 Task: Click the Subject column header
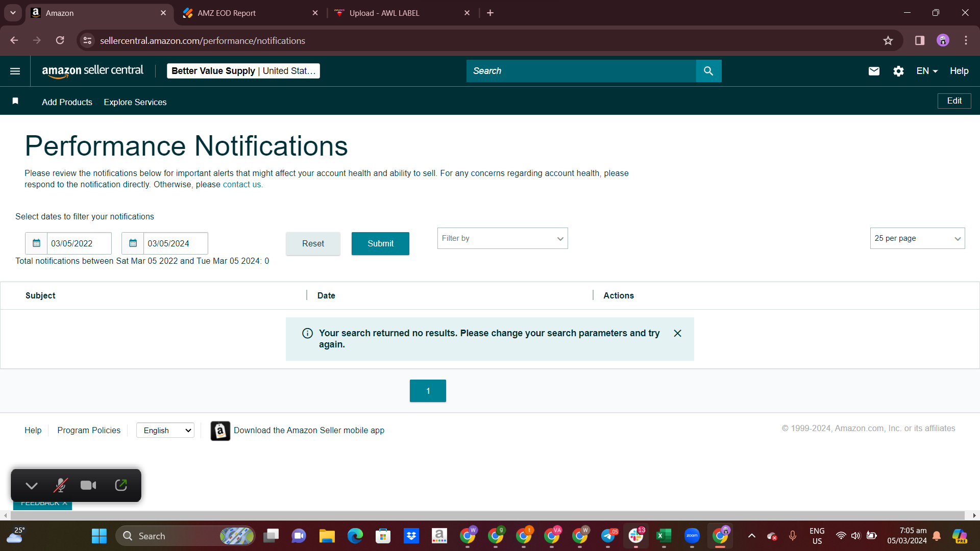tap(40, 295)
